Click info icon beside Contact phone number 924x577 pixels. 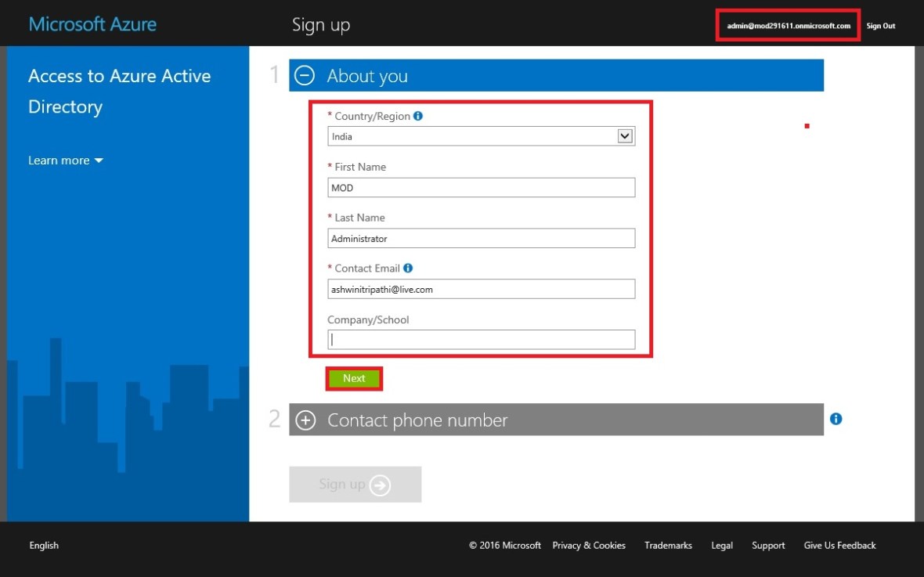click(836, 419)
